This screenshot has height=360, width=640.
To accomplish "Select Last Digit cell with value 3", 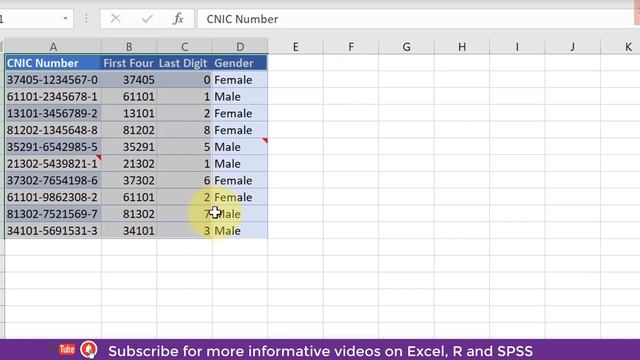I will click(184, 230).
